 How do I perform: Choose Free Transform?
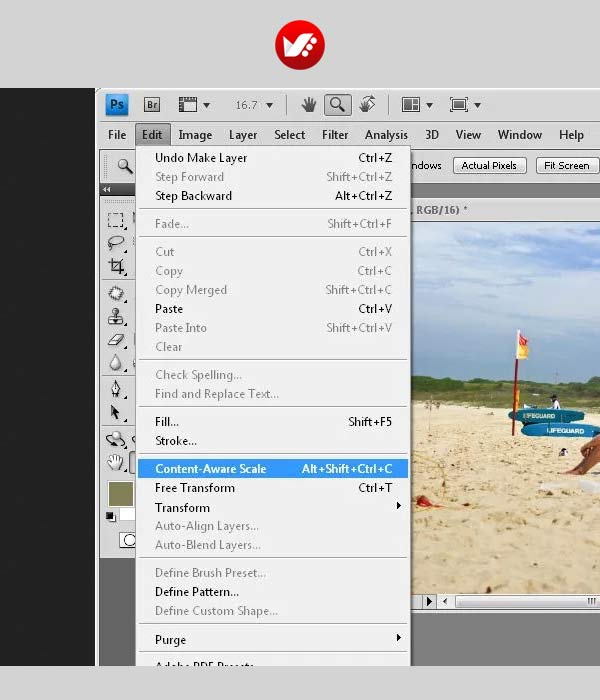(273, 488)
